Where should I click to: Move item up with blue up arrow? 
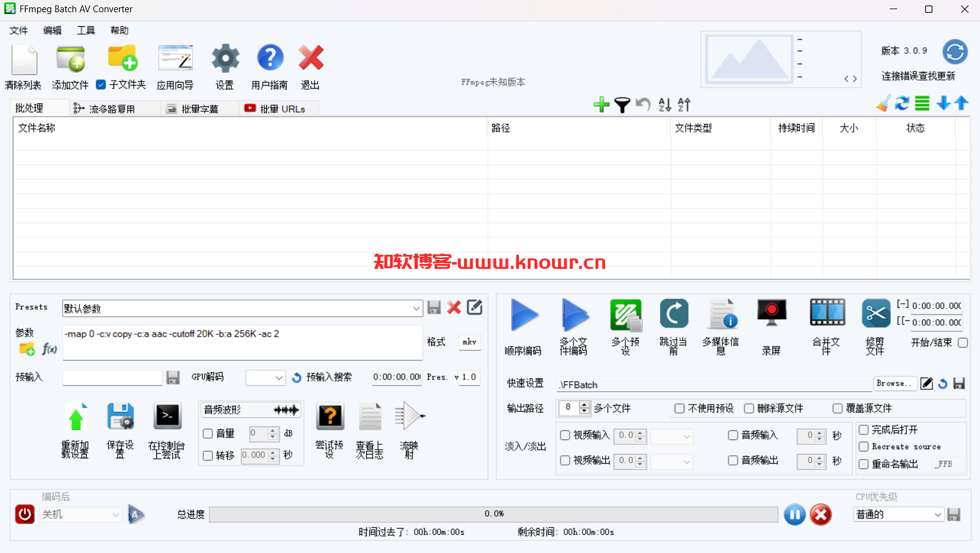pyautogui.click(x=961, y=103)
